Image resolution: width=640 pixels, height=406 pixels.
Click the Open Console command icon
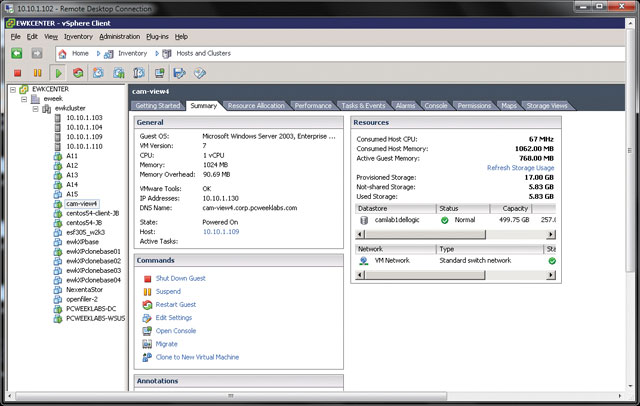[147, 331]
